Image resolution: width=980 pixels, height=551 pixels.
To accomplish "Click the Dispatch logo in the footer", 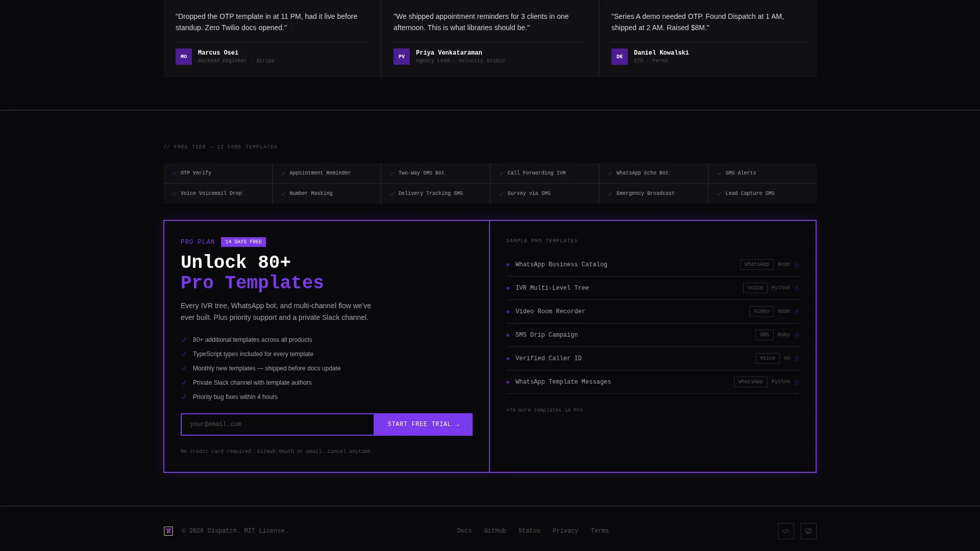I will pyautogui.click(x=168, y=531).
